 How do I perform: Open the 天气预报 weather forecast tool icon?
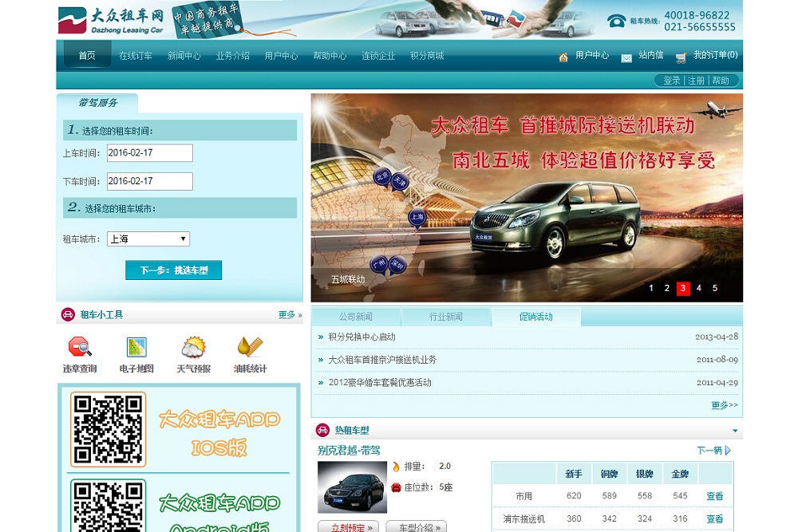[x=193, y=347]
